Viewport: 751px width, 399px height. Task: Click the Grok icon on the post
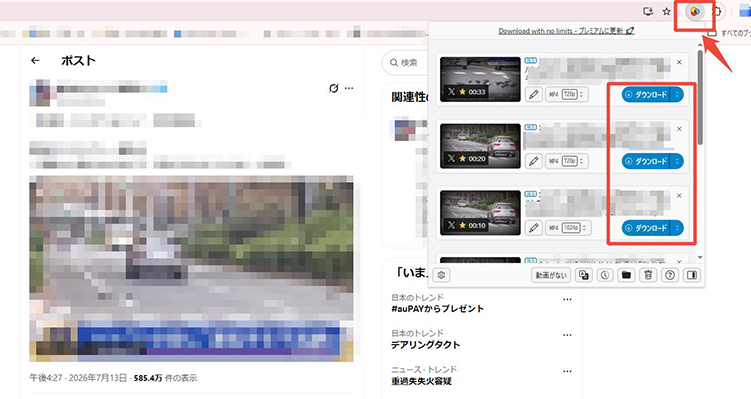tap(333, 88)
